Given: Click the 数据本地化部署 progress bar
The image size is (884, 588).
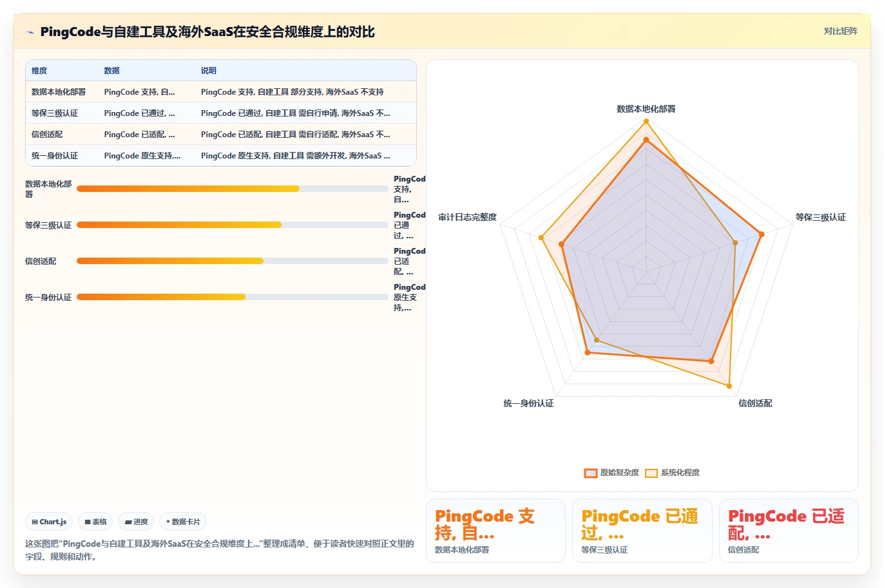Looking at the screenshot, I should [233, 189].
